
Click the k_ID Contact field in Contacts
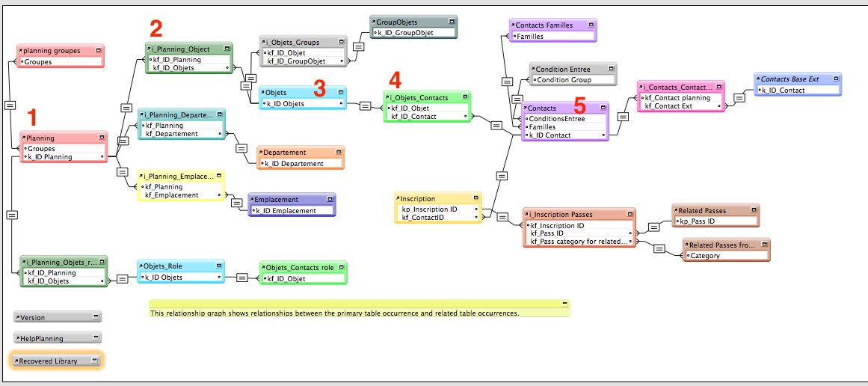(565, 135)
